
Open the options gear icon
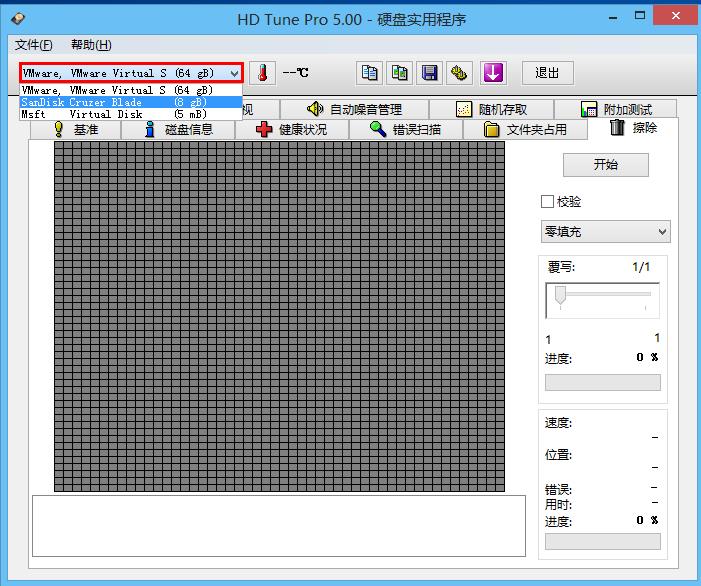(x=459, y=73)
